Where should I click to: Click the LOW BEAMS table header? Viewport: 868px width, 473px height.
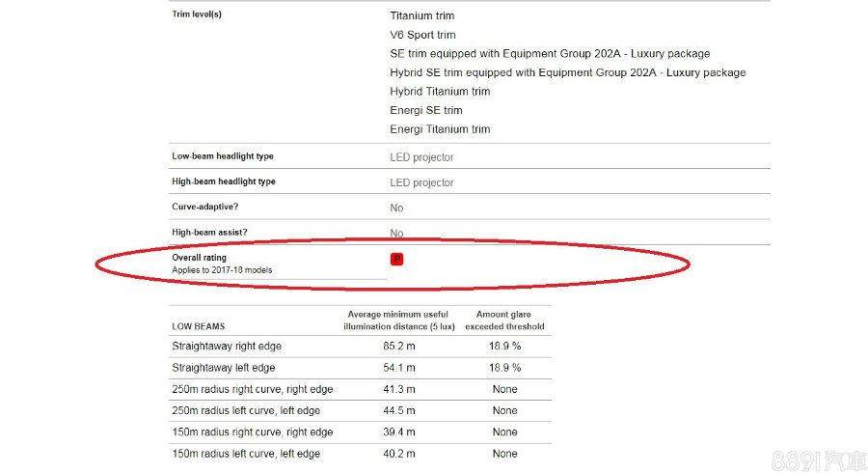coord(198,326)
